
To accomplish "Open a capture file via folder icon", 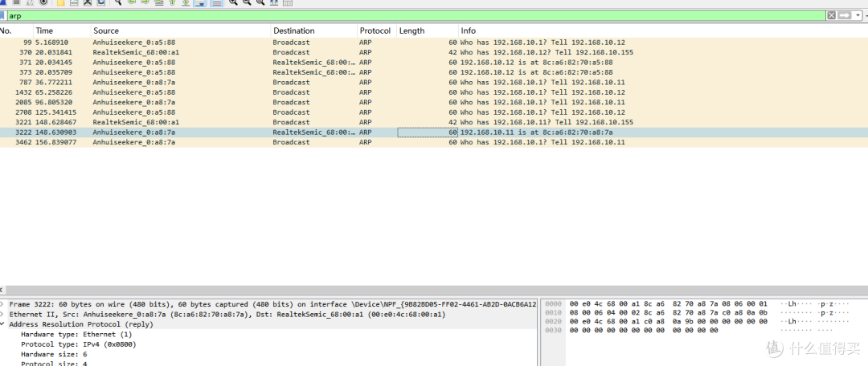I will 61,2.
